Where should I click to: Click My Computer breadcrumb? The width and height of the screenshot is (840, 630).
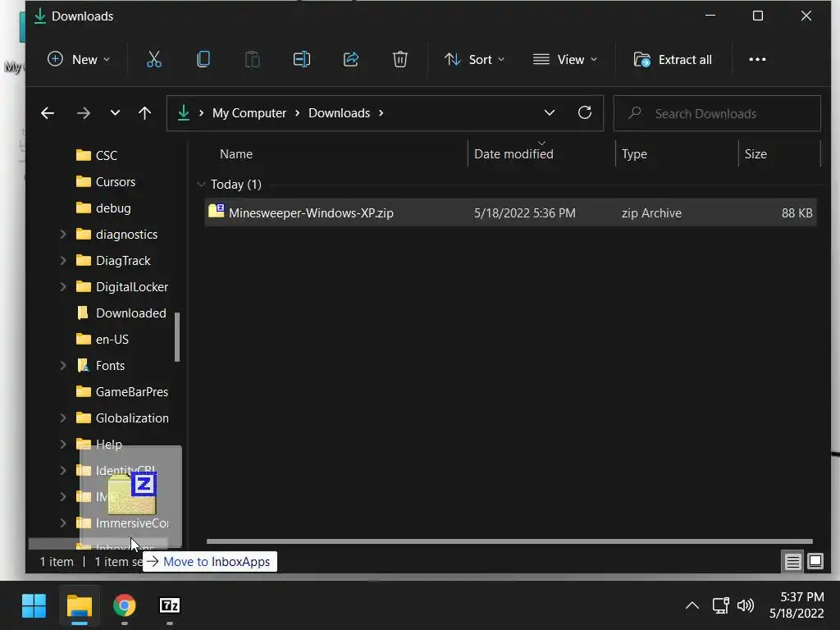point(249,113)
